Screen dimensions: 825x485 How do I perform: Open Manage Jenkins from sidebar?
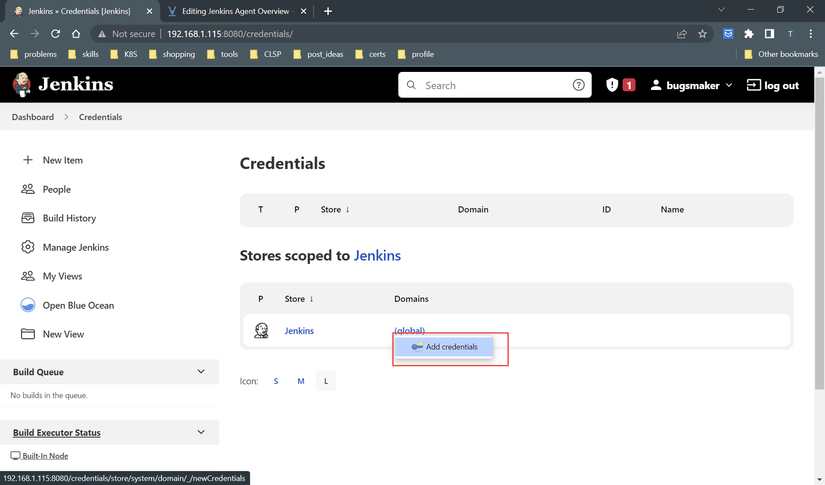[x=75, y=247]
